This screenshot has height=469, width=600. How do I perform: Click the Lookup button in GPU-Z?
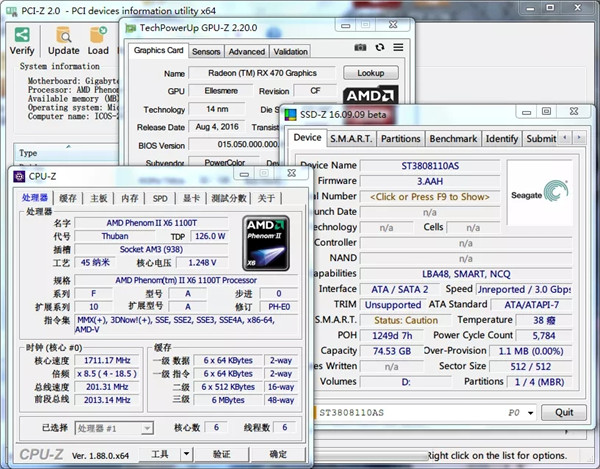(x=370, y=73)
